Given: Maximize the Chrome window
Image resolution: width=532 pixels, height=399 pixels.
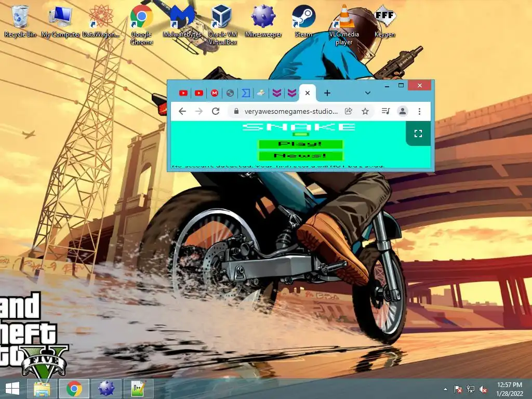Looking at the screenshot, I should [401, 86].
